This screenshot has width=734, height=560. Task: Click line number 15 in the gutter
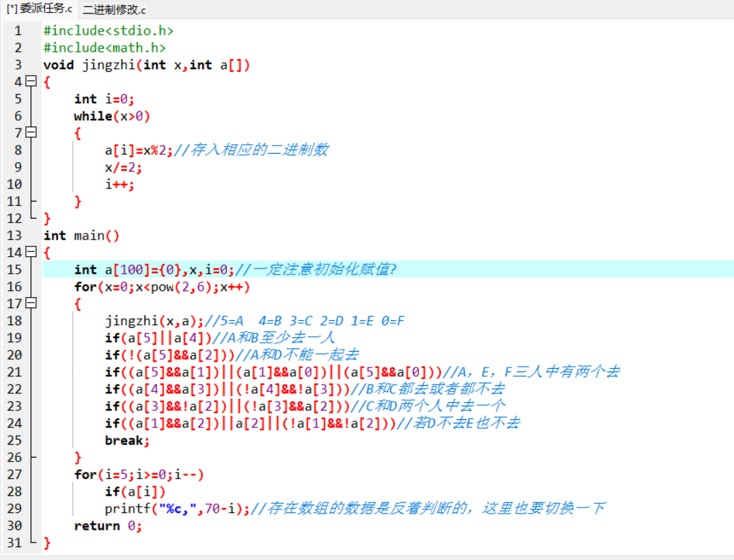[14, 270]
